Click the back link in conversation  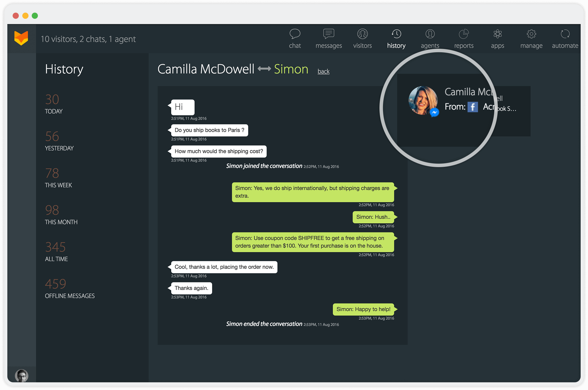click(324, 70)
